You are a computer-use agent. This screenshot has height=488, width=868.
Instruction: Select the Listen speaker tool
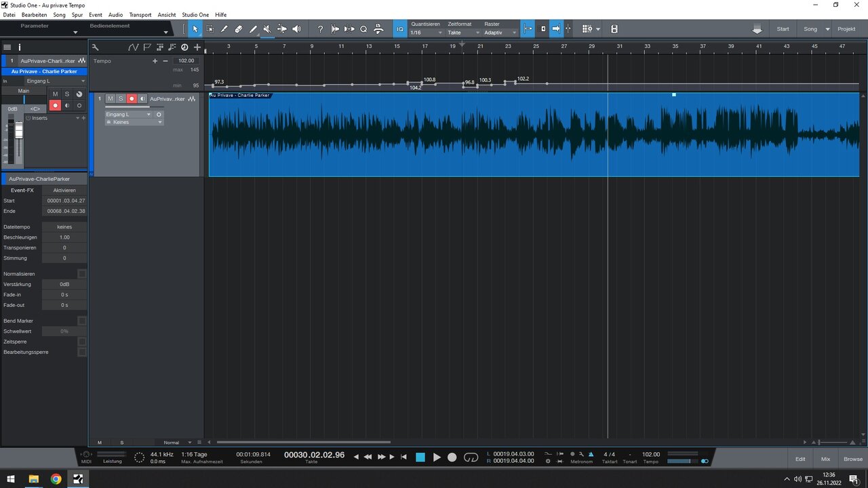click(296, 29)
